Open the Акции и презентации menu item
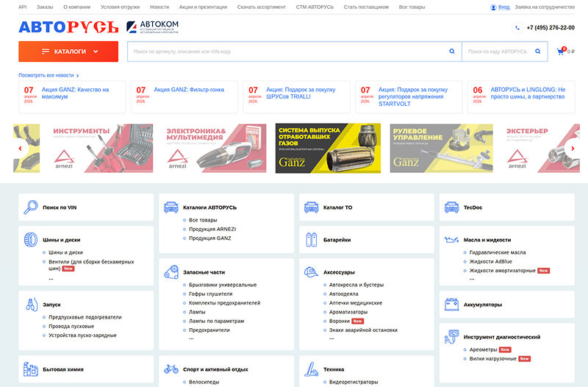 point(203,7)
